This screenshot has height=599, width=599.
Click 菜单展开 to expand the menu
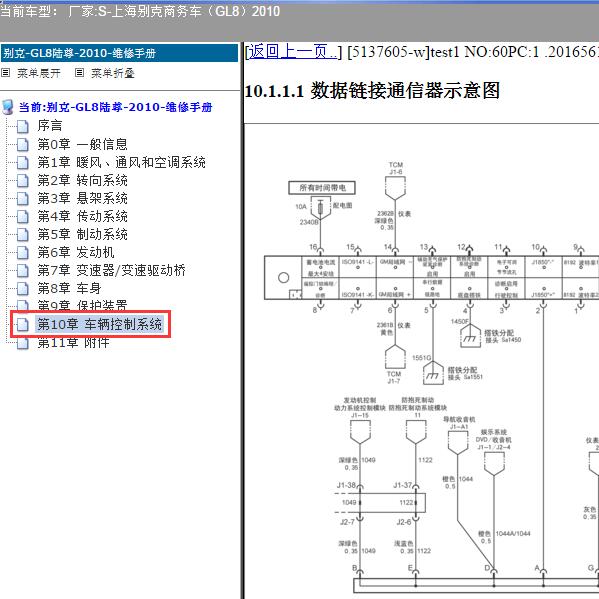39,73
